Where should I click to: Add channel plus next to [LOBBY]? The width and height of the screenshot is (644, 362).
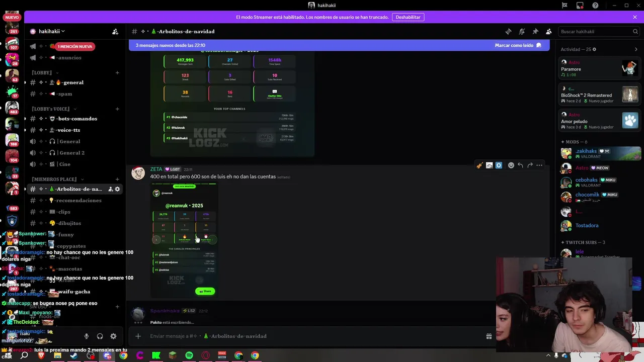(x=117, y=72)
